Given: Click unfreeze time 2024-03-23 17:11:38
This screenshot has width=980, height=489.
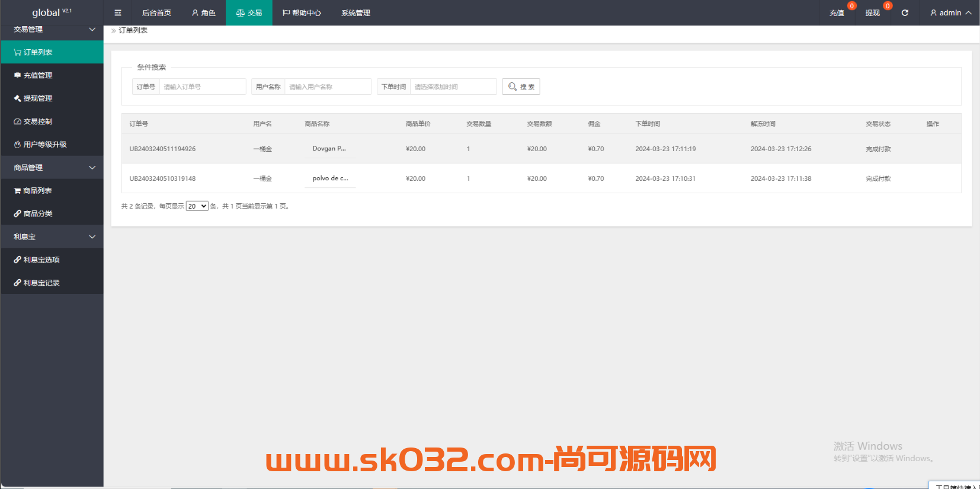Looking at the screenshot, I should pyautogui.click(x=781, y=178).
